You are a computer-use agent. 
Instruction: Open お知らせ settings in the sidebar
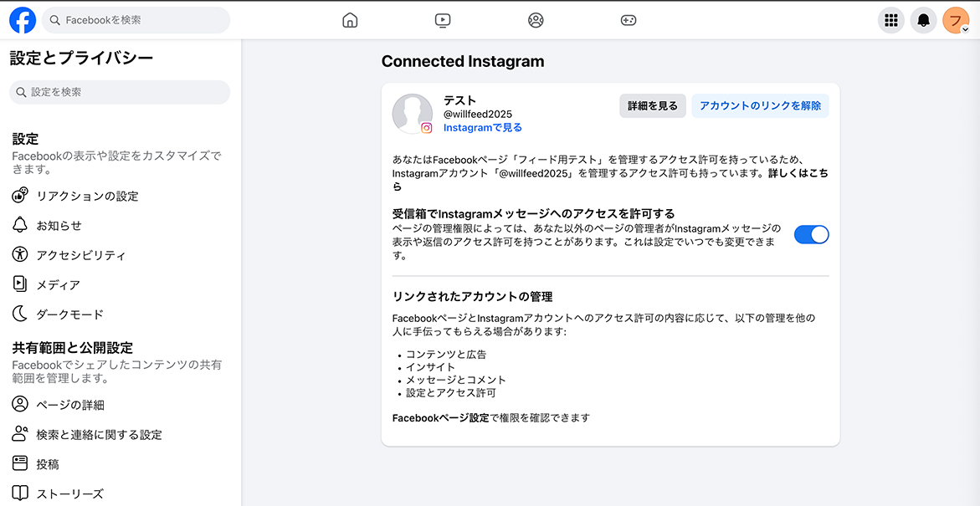pyautogui.click(x=59, y=226)
